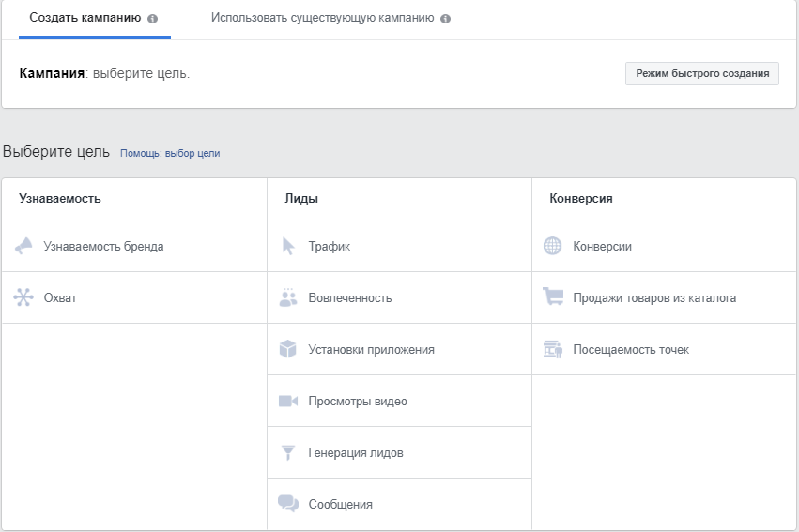This screenshot has width=799, height=532.
Task: Click the video camera icon for Просмотры видео
Action: (x=288, y=401)
